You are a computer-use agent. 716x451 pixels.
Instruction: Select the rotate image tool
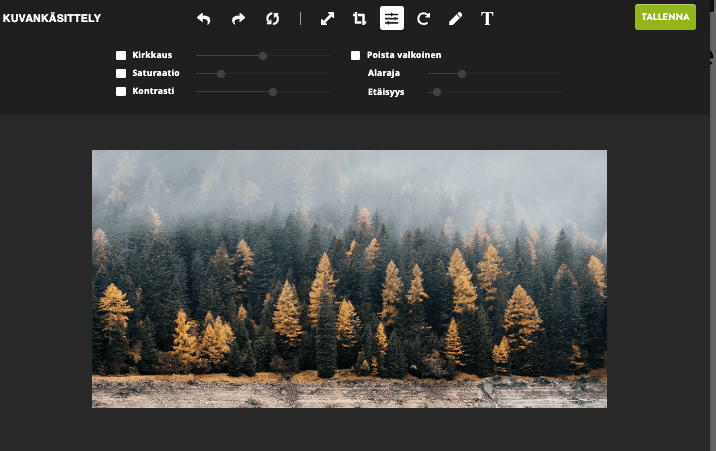pos(423,18)
